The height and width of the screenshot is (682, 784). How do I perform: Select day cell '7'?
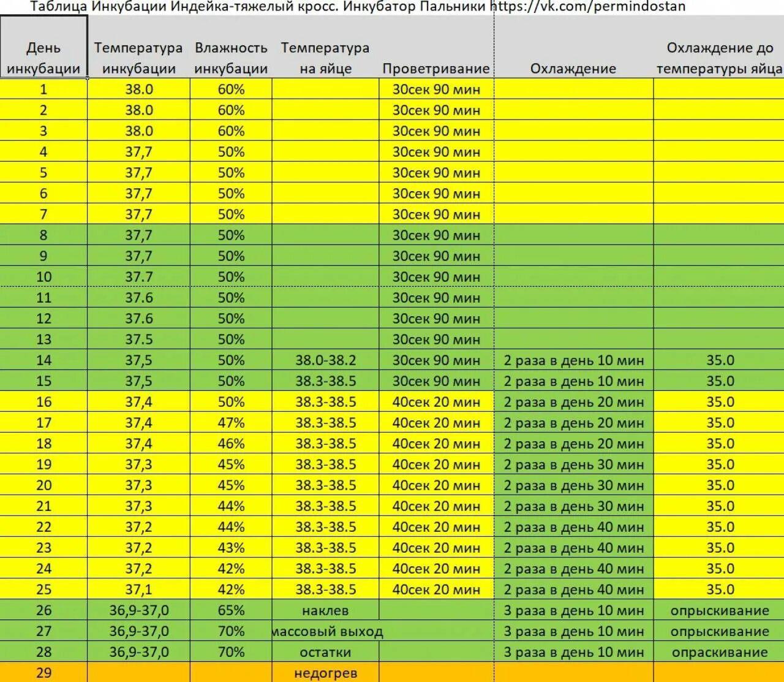pos(43,214)
